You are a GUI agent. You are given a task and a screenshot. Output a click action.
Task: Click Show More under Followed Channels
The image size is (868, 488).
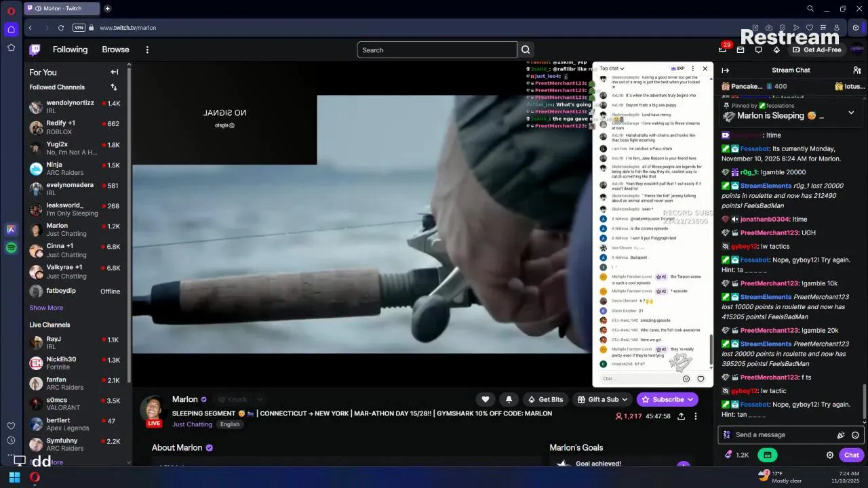pyautogui.click(x=46, y=308)
